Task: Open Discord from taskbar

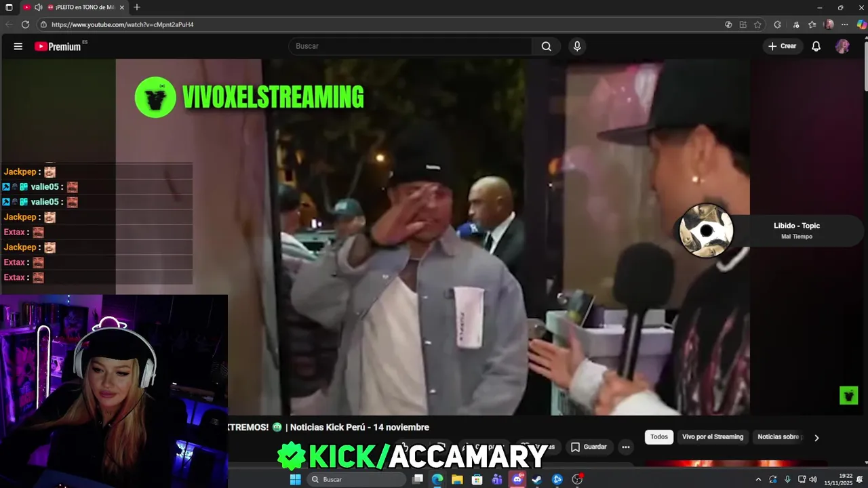Action: click(x=517, y=479)
